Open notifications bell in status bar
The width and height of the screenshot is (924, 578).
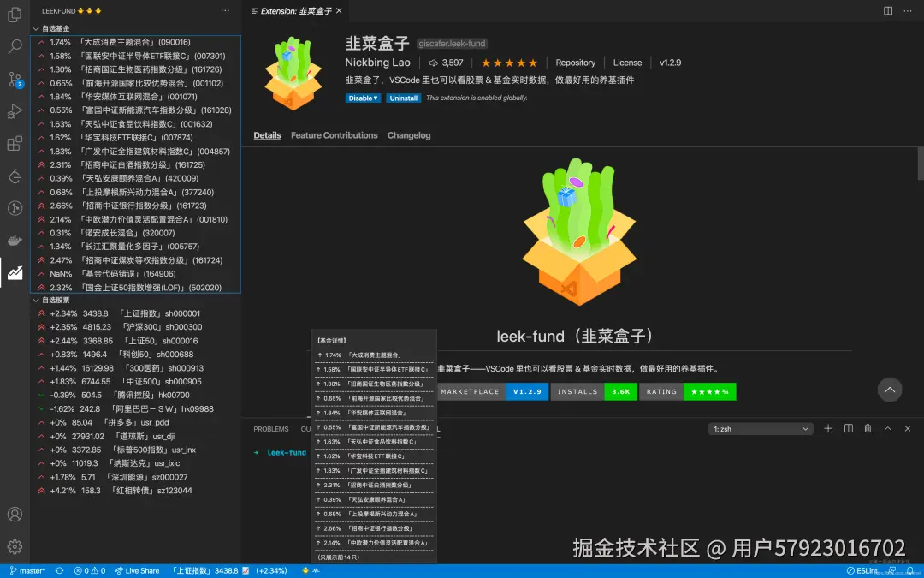click(x=910, y=571)
